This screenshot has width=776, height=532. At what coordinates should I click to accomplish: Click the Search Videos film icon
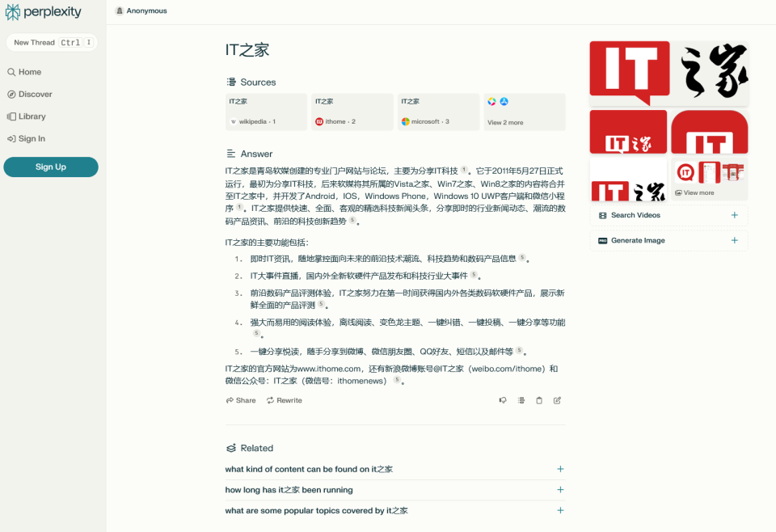click(602, 215)
